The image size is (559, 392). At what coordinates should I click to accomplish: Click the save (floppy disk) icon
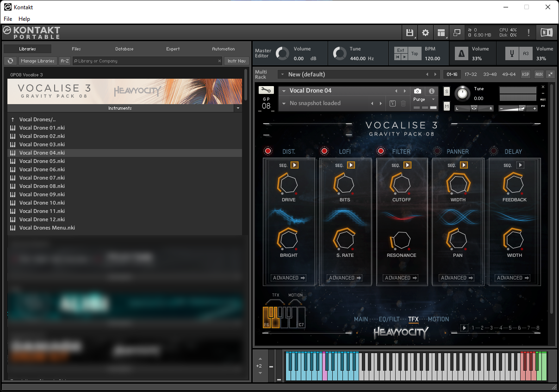(x=410, y=32)
